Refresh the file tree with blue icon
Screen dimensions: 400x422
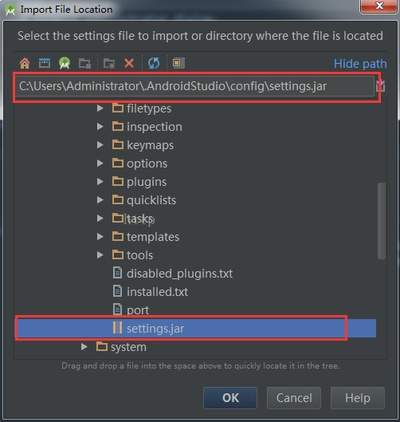click(x=154, y=63)
